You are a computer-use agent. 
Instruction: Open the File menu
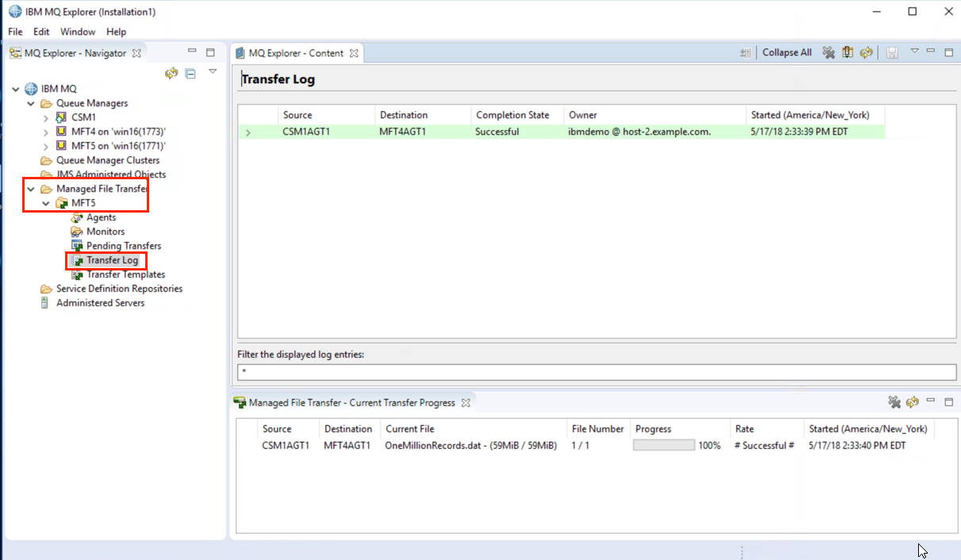(15, 32)
